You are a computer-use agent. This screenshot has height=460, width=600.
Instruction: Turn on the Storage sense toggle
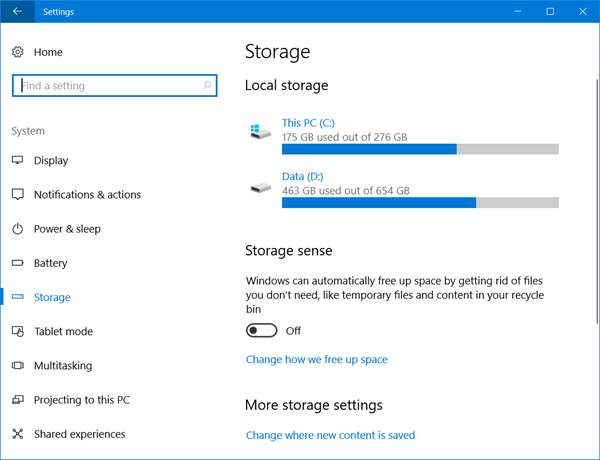(x=261, y=331)
